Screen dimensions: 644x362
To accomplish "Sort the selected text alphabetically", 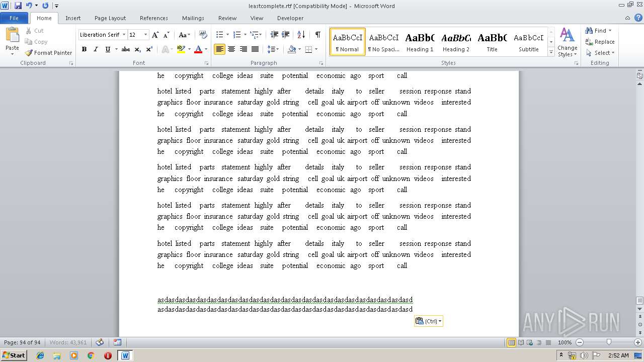I will coord(301,35).
